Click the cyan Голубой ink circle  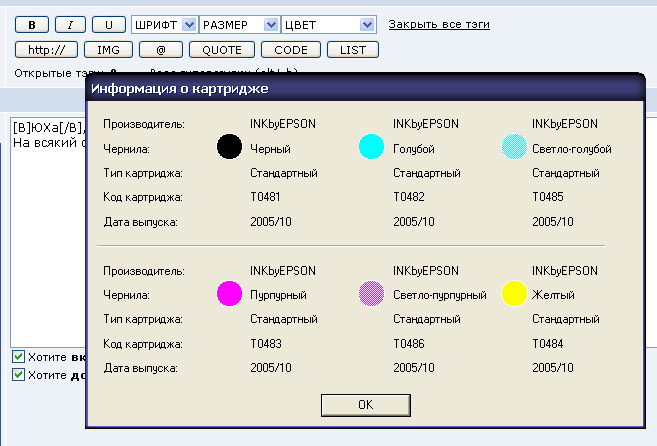coord(371,146)
